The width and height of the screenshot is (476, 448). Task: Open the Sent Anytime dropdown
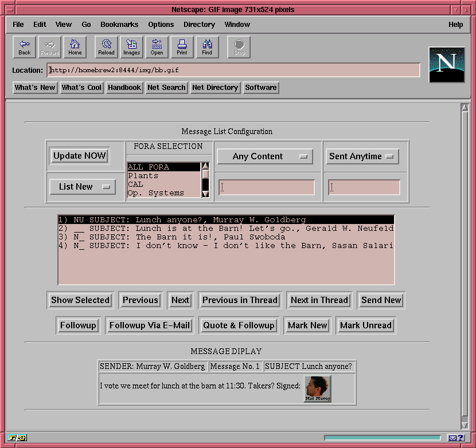[x=362, y=156]
